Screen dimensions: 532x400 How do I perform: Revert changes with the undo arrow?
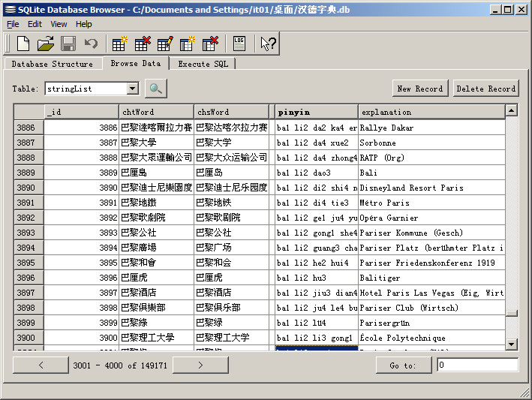point(91,44)
